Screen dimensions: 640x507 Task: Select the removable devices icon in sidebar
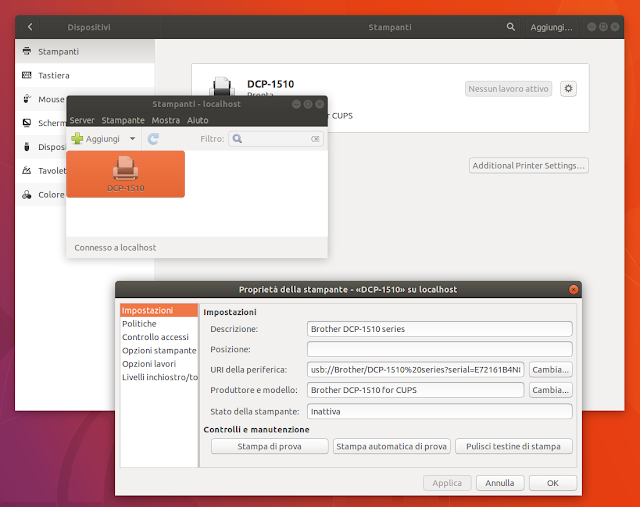(x=27, y=147)
